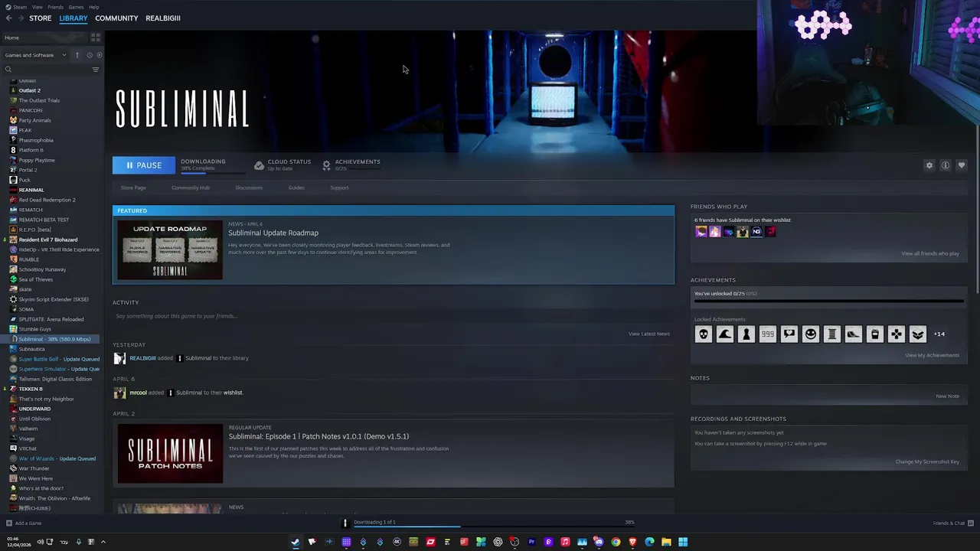
Task: Open game settings gear icon
Action: coord(929,165)
